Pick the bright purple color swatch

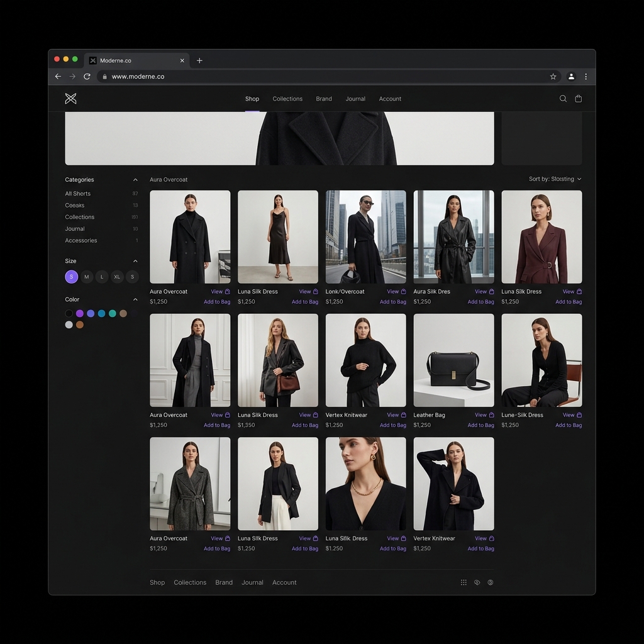point(80,313)
